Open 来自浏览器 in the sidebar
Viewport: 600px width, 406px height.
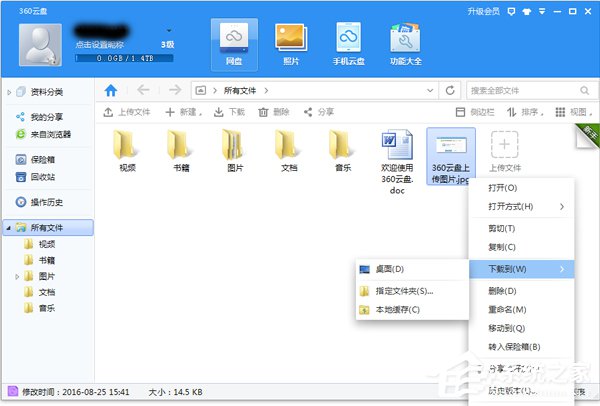point(51,134)
